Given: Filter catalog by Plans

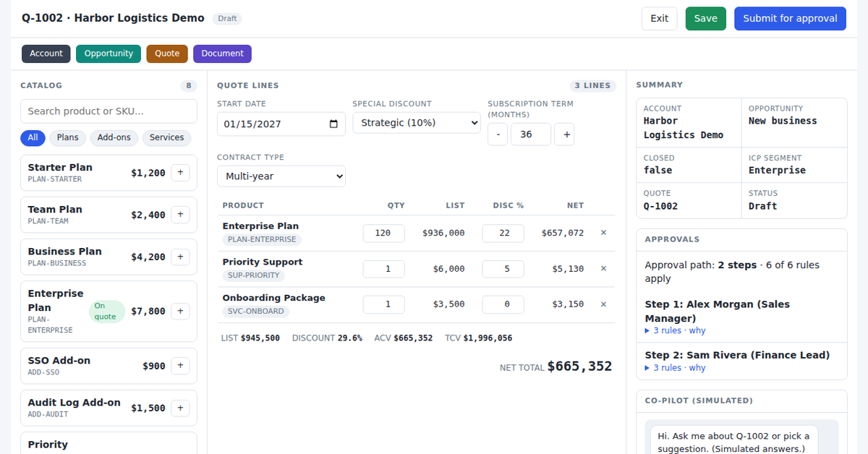Looking at the screenshot, I should pos(68,137).
